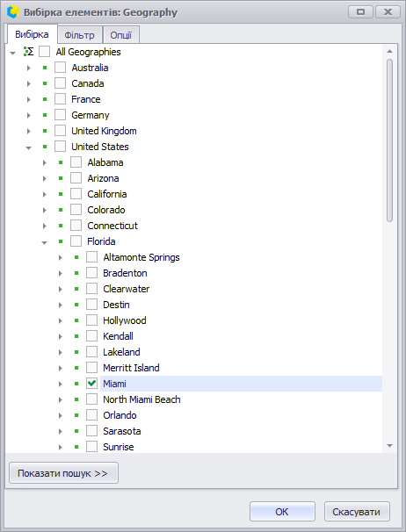The height and width of the screenshot is (532, 406).
Task: Click the green member icon beside Florida
Action: pos(61,241)
